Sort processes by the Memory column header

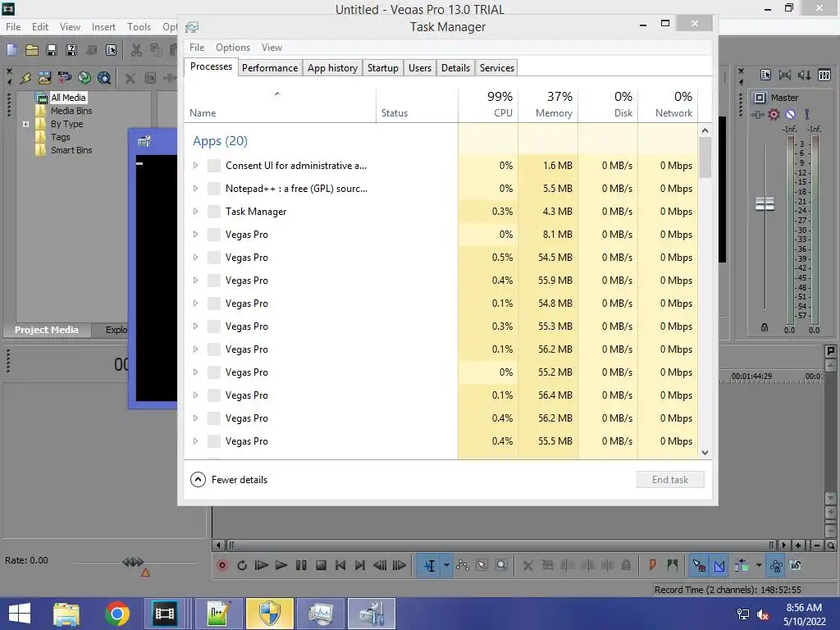(548, 104)
